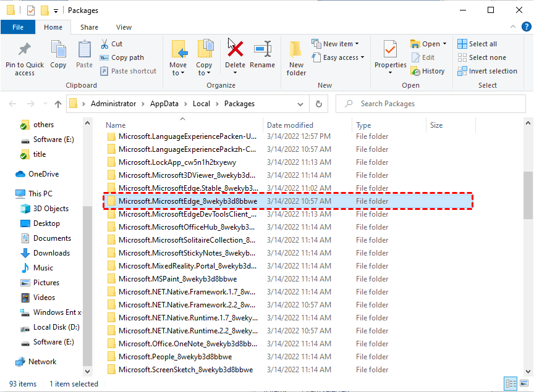Viewport: 534px width, 392px height.
Task: Click the Properties checkmark in the quick access toolbar
Action: coord(31,10)
